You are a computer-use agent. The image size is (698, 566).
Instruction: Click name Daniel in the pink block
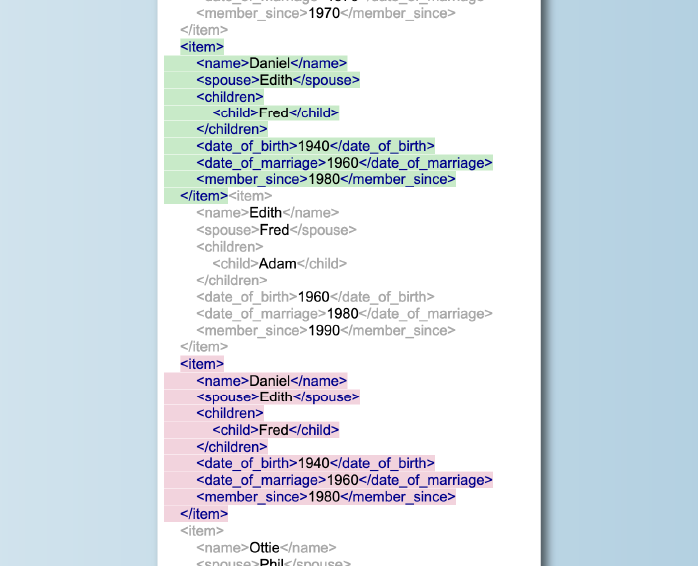click(x=271, y=381)
